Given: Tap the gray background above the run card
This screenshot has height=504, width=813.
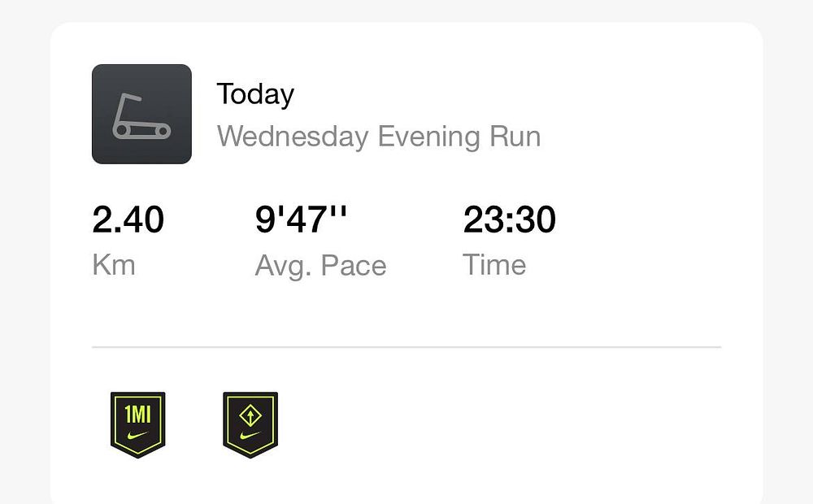Looking at the screenshot, I should coord(406,10).
